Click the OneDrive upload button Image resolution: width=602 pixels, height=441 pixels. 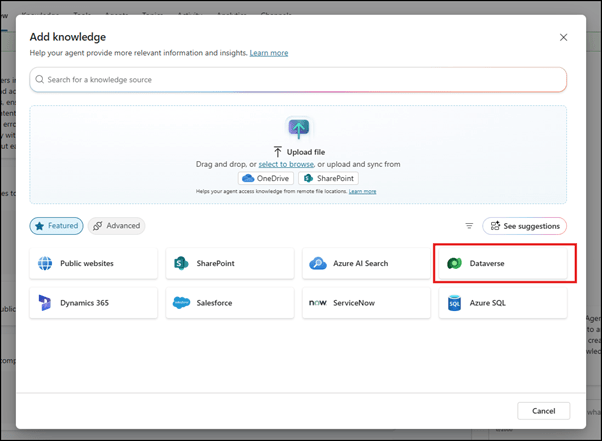[267, 178]
